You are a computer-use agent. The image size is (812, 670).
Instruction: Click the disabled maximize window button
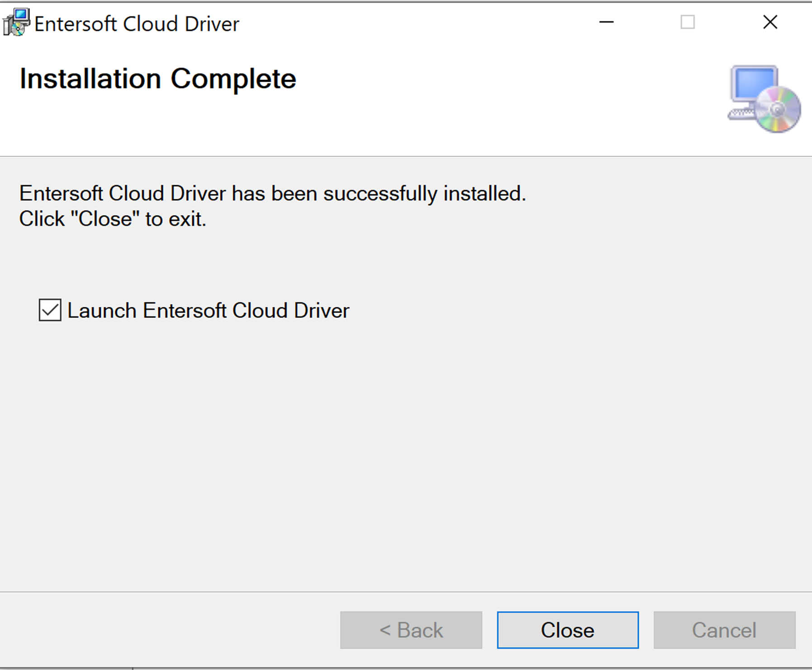click(688, 22)
